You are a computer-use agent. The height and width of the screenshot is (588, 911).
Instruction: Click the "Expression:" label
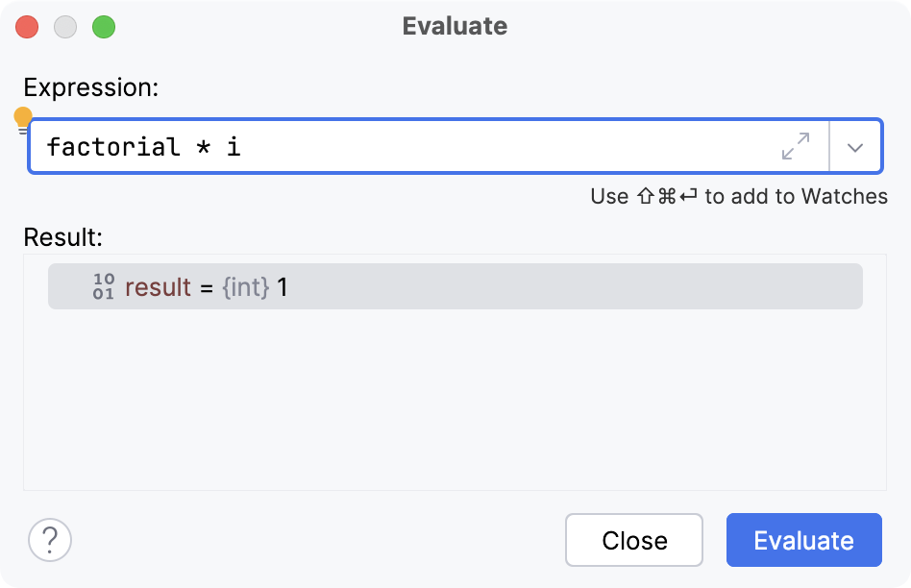tap(89, 86)
